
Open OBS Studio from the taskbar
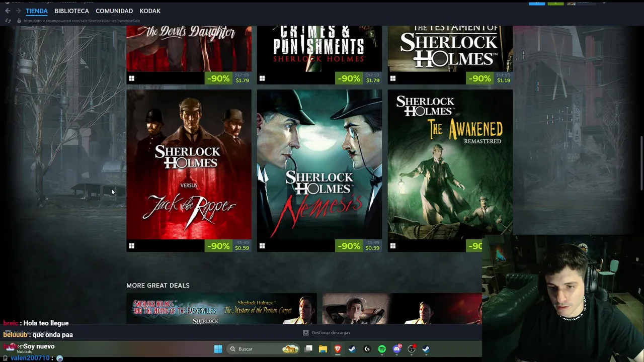(412, 349)
